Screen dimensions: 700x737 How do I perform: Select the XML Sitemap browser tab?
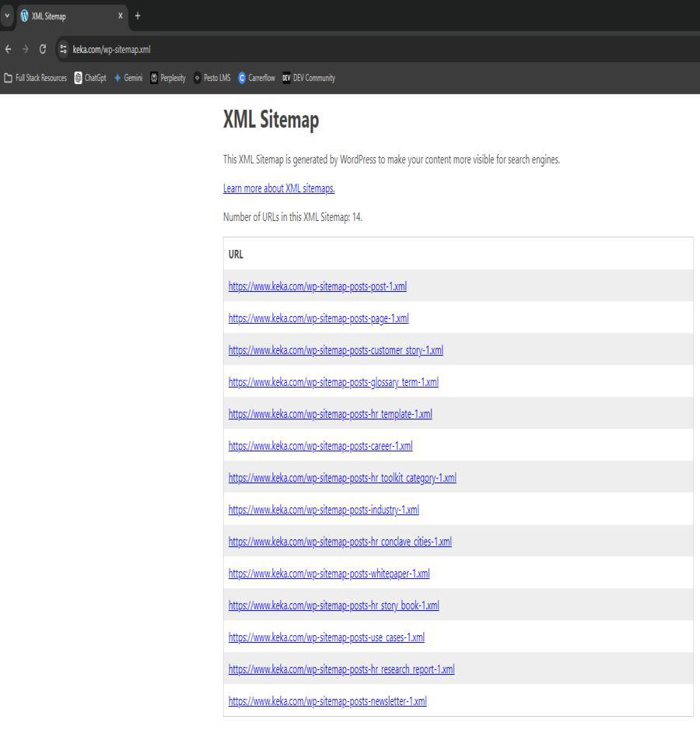(x=72, y=16)
